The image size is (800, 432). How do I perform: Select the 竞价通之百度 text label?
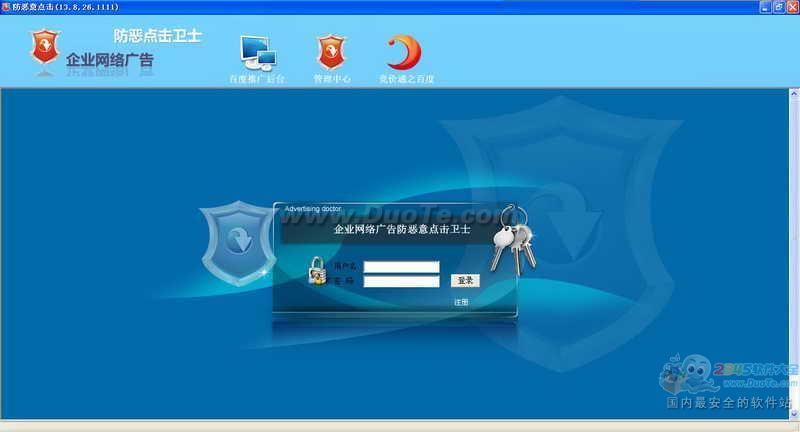(406, 78)
